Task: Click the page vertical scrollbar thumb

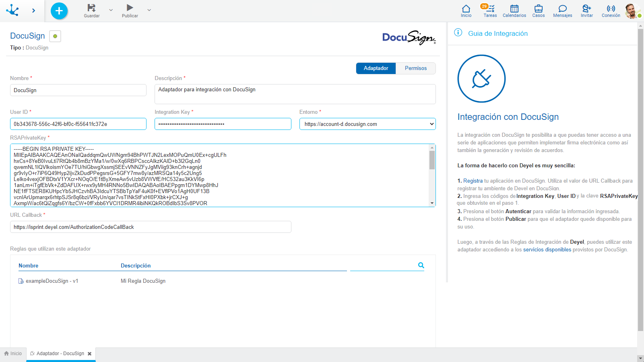Action: pos(640,180)
